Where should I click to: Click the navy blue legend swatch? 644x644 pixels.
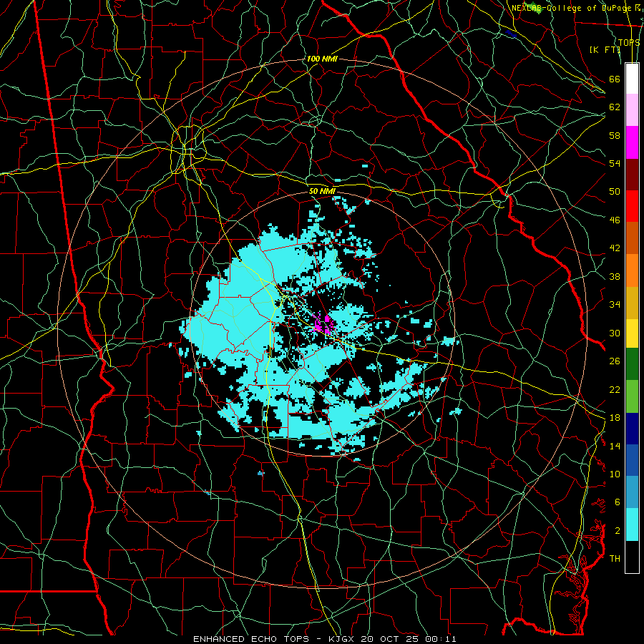point(632,429)
